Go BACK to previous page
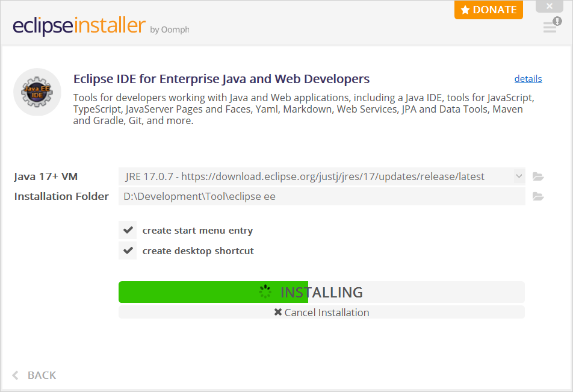This screenshot has height=392, width=573. pos(34,375)
